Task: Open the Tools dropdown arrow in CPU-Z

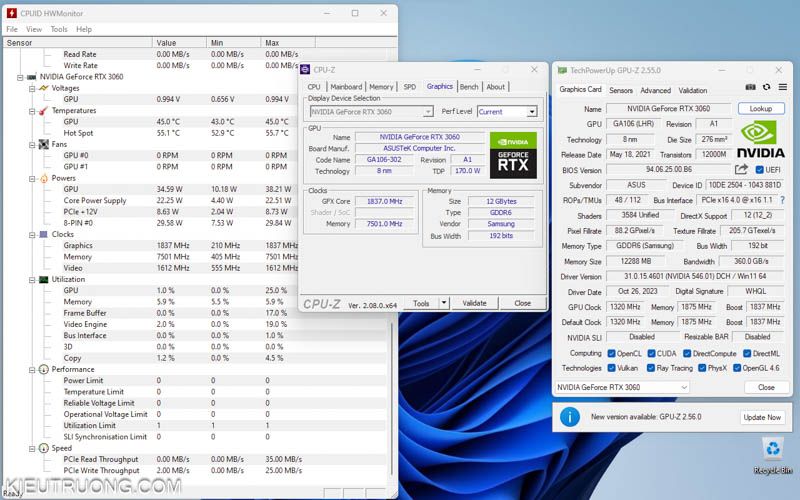Action: coord(444,303)
